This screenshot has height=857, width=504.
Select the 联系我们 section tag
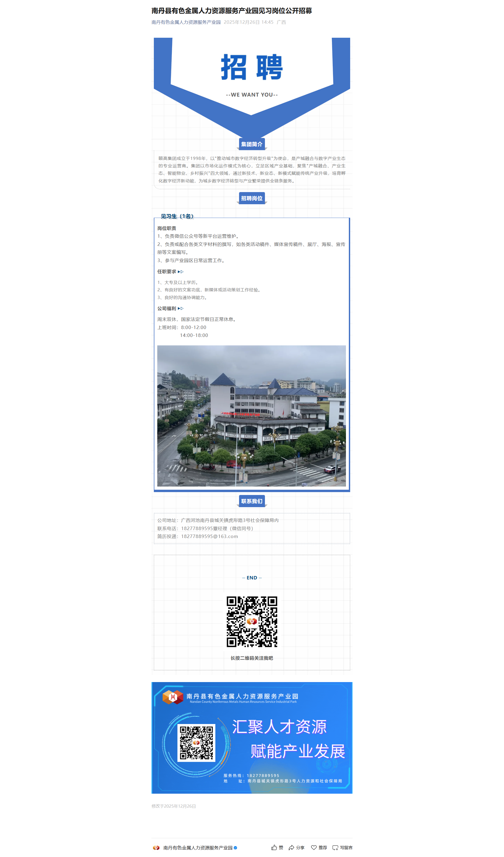(252, 501)
